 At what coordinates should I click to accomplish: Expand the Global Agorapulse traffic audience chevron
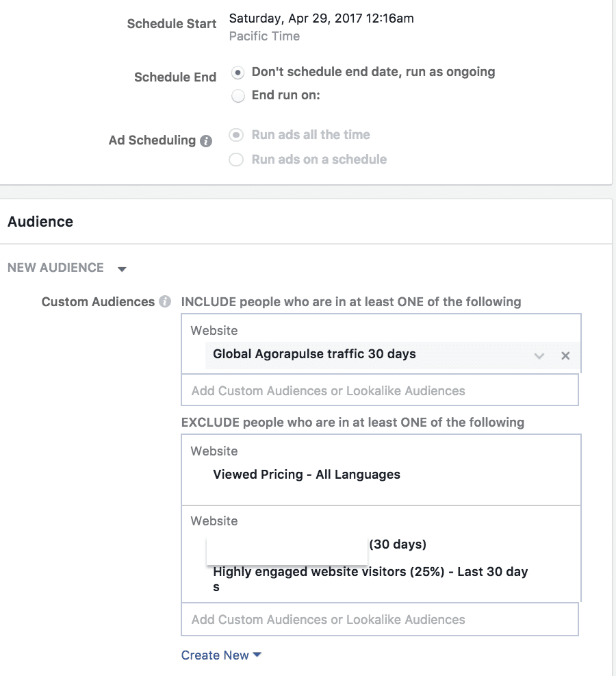point(539,355)
